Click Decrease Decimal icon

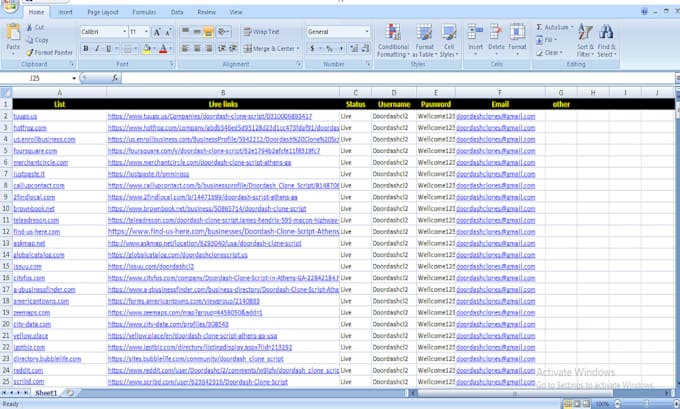(x=365, y=49)
